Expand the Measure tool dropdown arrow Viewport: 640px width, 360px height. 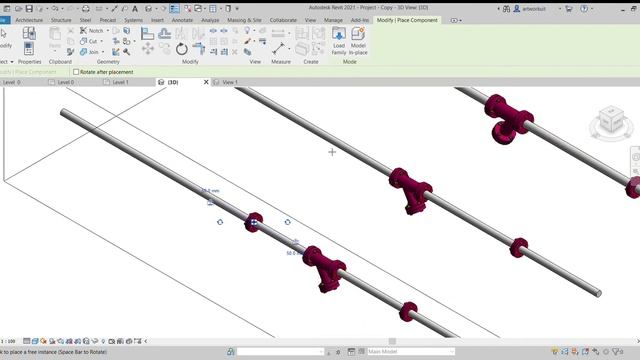(x=289, y=49)
